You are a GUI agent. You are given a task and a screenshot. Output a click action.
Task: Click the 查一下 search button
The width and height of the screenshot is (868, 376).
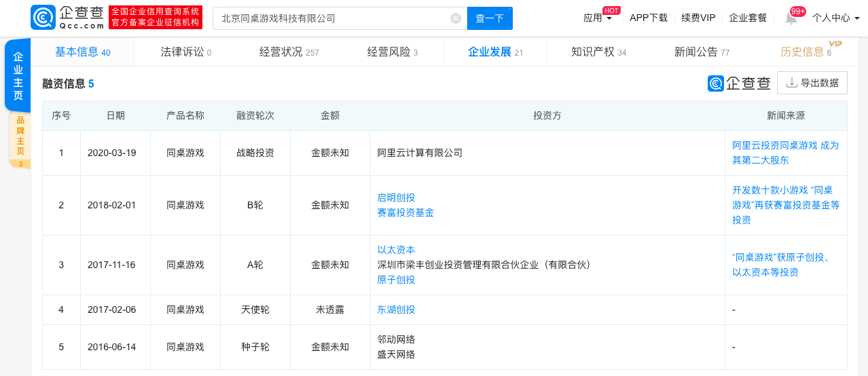(490, 18)
